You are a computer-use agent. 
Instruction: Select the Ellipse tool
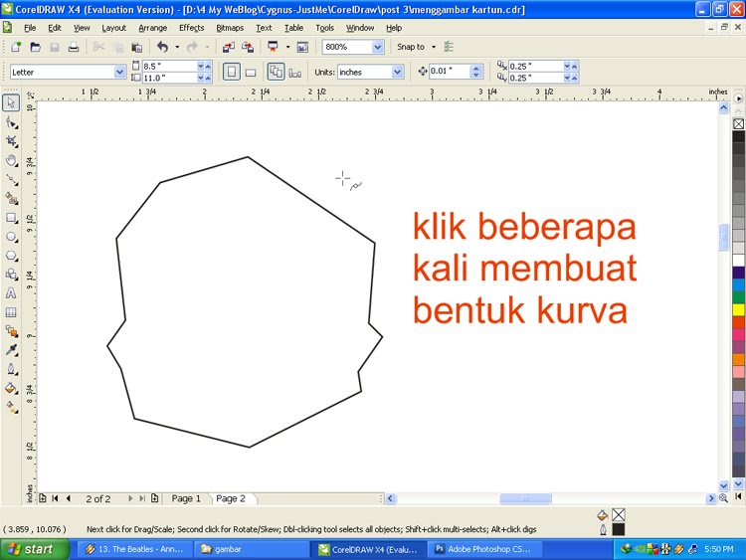tap(11, 237)
